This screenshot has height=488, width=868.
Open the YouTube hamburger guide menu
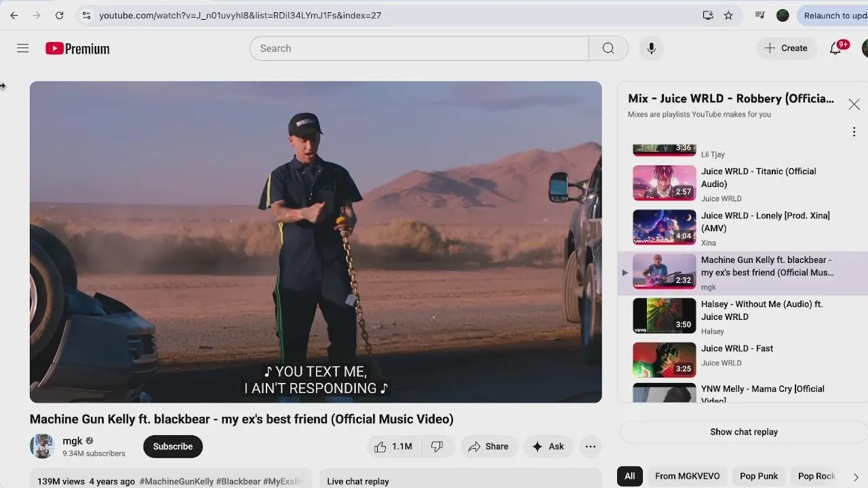22,48
